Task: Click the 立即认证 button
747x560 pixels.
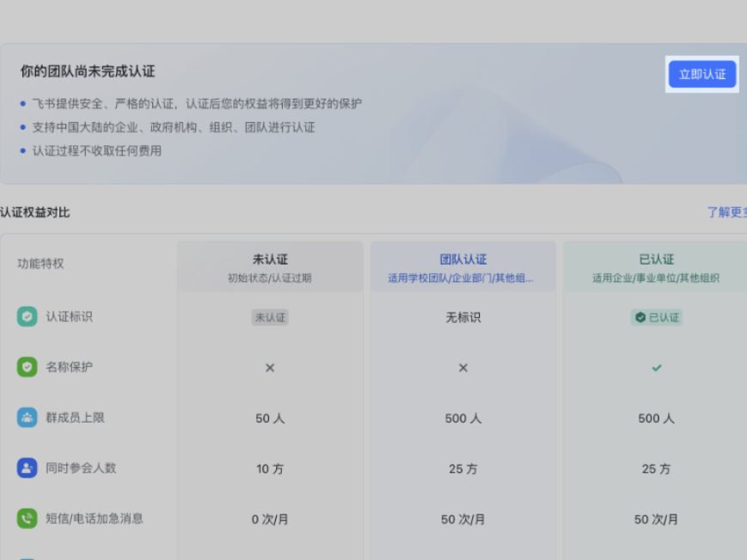Action: [702, 74]
